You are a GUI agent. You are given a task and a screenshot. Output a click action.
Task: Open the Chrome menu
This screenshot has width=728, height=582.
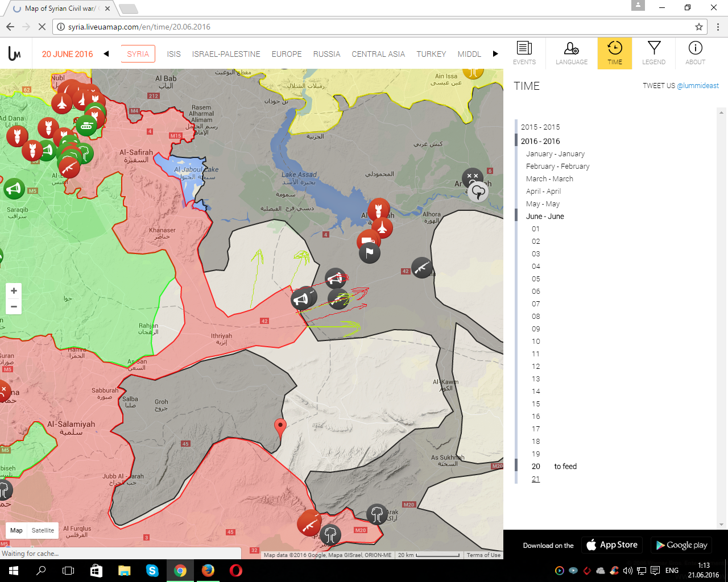click(x=718, y=27)
